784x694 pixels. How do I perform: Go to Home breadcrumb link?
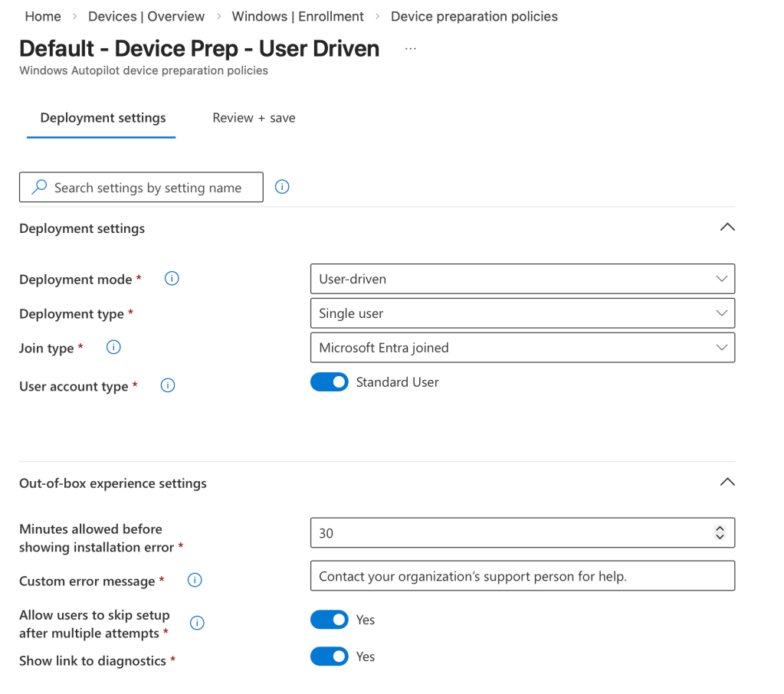pos(43,16)
